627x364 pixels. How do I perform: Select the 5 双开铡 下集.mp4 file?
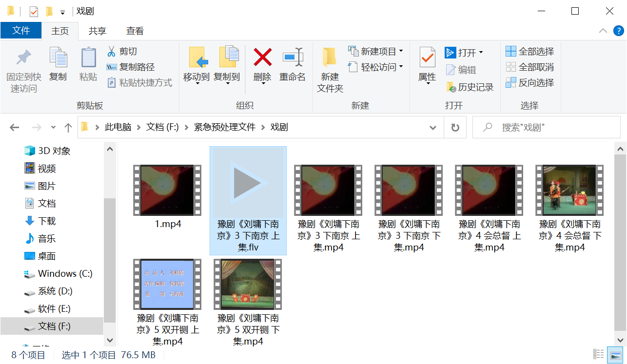[248, 302]
